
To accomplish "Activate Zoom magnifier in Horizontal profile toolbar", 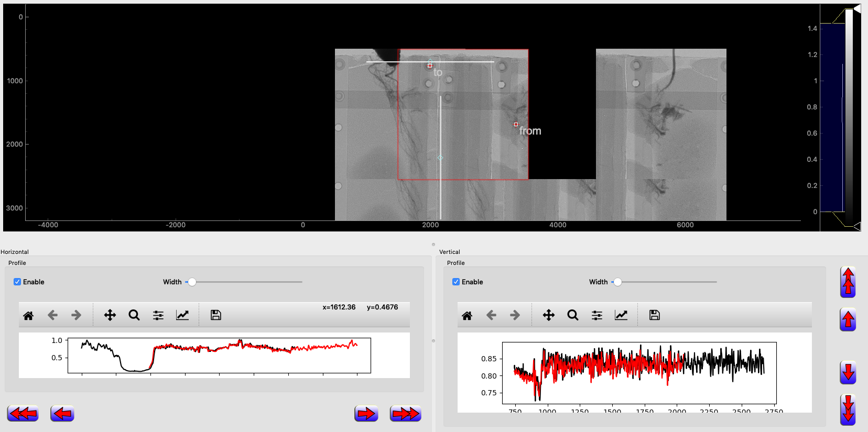I will (x=134, y=315).
